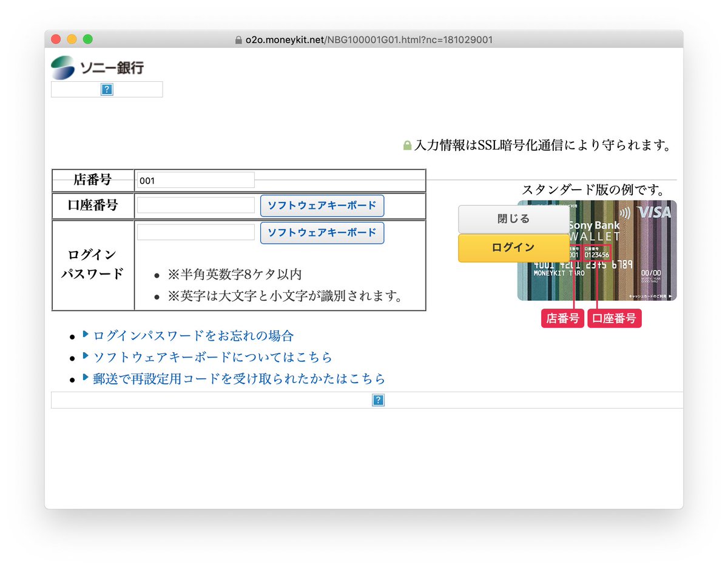This screenshot has height=568, width=728.
Task: Click the ※半角英数字8ケタ以内 note
Action: [x=234, y=275]
